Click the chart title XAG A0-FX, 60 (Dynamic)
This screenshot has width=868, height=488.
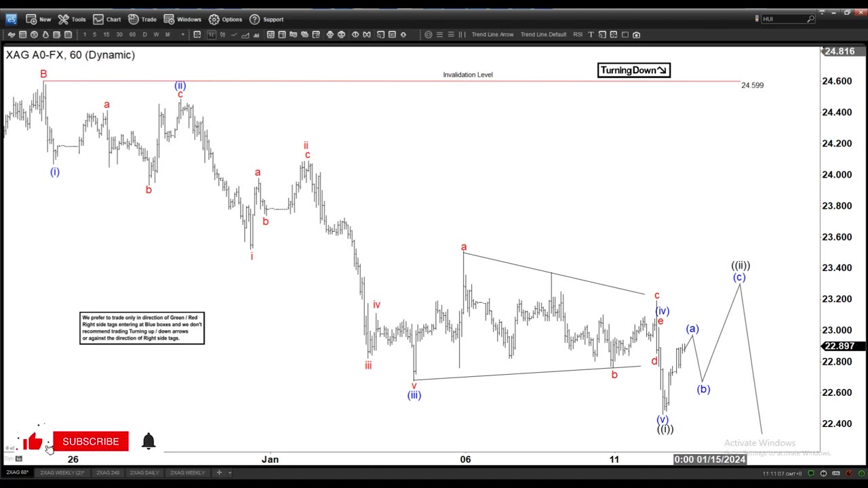click(71, 55)
